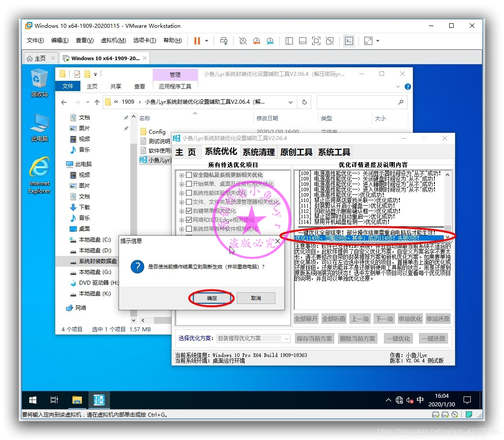This screenshot has height=440, width=504.
Task: Uncheck 网络和IE及Edge相关优化 checkbox
Action: (x=189, y=220)
